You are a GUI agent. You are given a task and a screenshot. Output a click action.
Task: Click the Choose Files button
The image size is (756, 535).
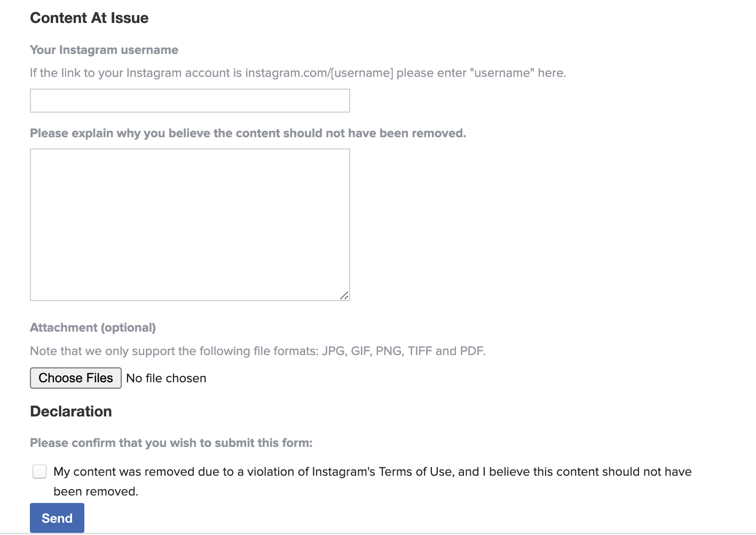point(76,378)
